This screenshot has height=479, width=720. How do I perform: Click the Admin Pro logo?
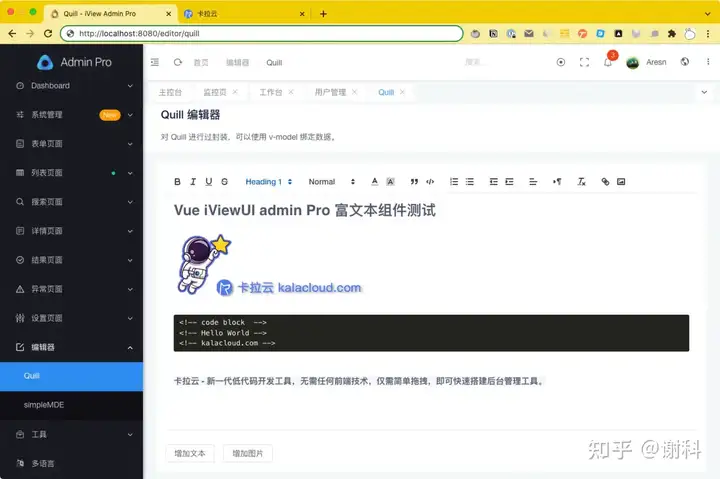[74, 62]
